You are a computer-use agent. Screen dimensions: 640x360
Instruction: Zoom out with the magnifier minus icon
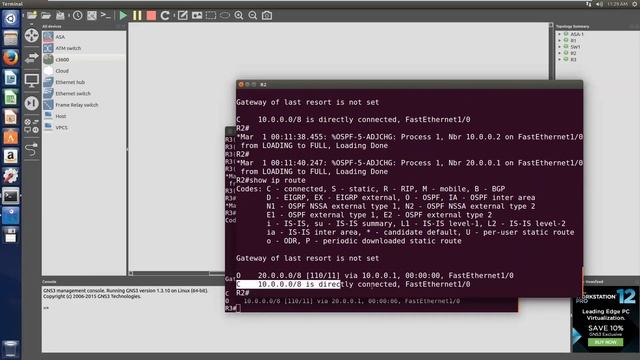(x=253, y=16)
